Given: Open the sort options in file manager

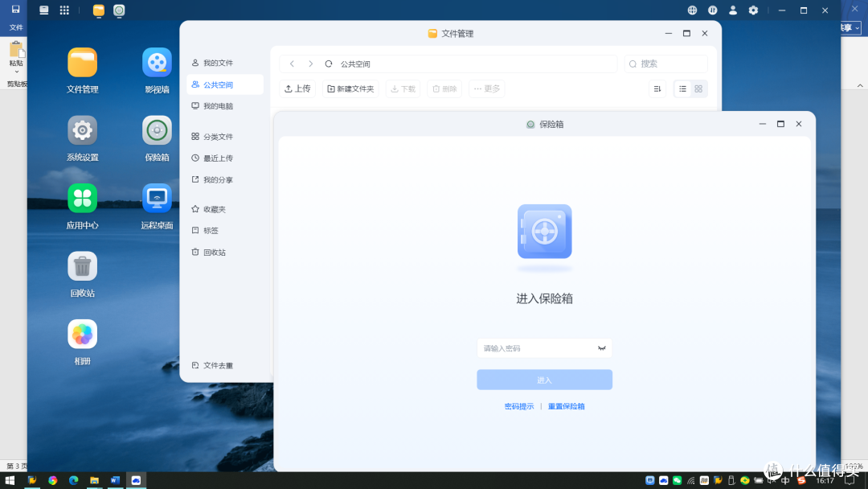Looking at the screenshot, I should 657,88.
